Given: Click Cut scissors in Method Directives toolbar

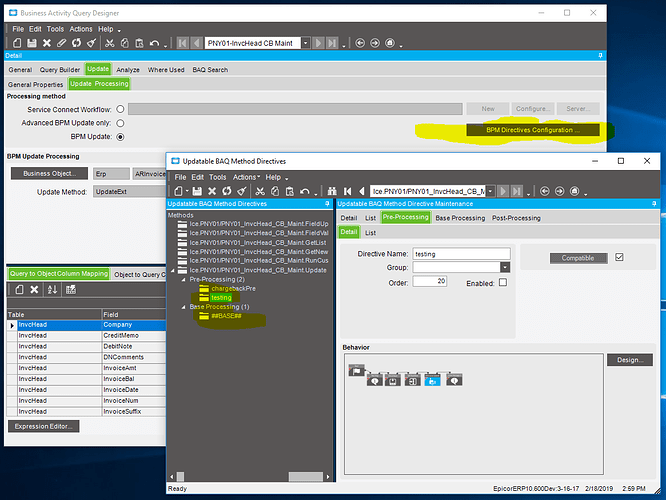Looking at the screenshot, I should click(260, 191).
